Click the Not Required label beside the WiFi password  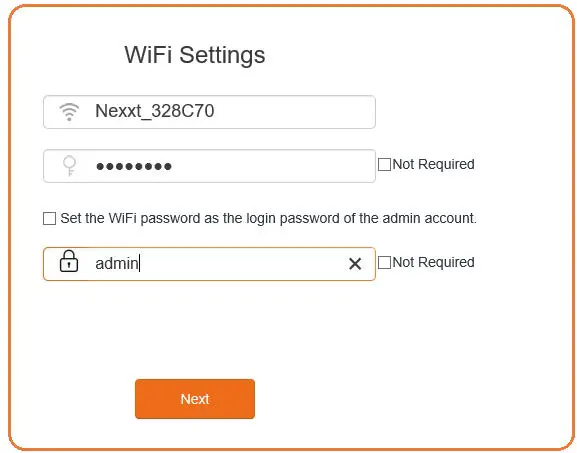tap(433, 164)
